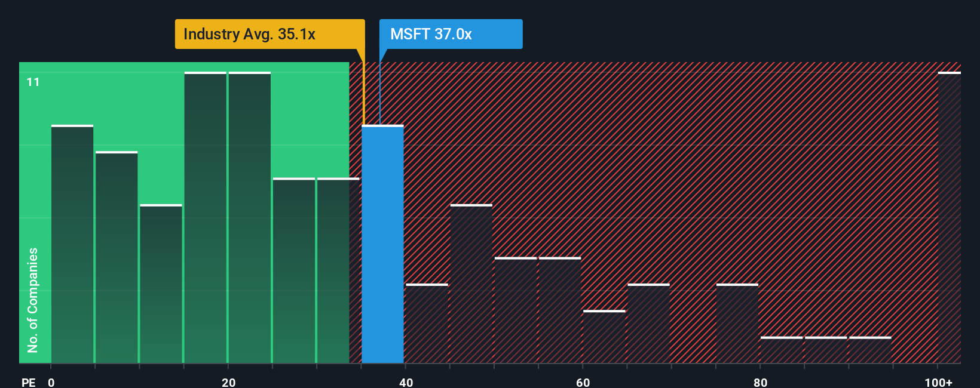Viewport: 980px width, 388px height.
Task: Click the PE axis label
Action: (x=29, y=382)
